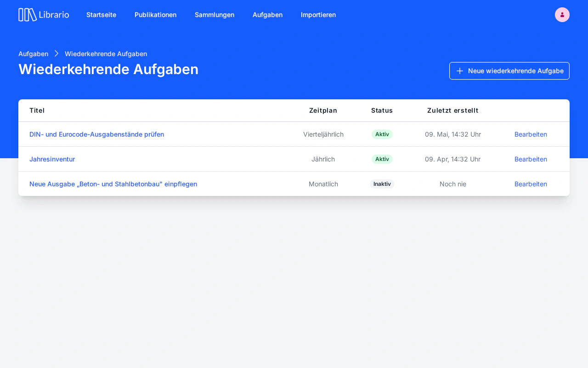Click the Inaktiv status badge

tap(382, 184)
